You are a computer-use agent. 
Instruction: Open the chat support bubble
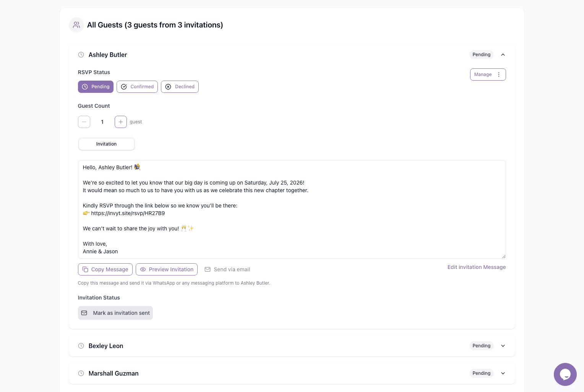click(x=565, y=374)
